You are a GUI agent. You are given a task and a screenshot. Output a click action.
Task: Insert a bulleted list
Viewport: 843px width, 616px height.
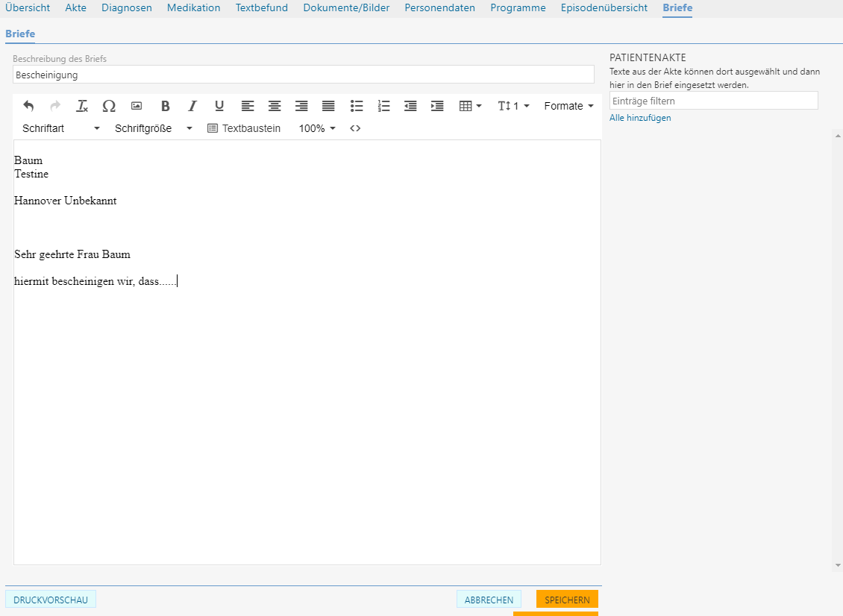click(x=357, y=106)
